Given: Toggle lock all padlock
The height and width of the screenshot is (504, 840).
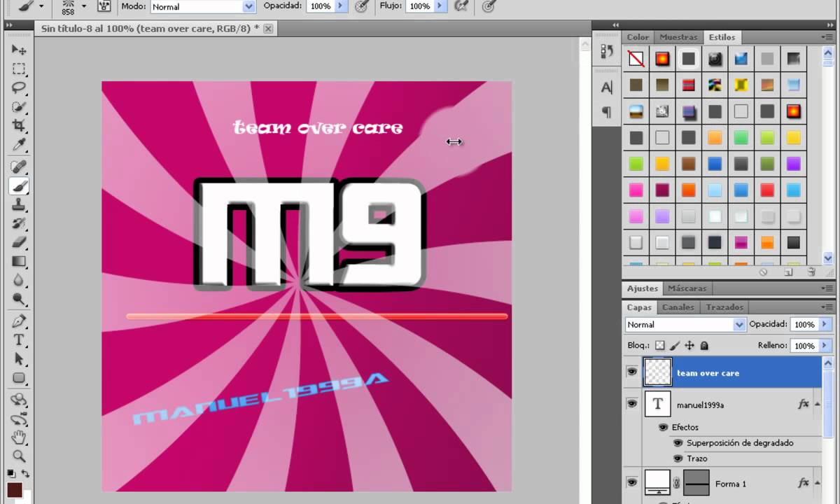Looking at the screenshot, I should 704,346.
